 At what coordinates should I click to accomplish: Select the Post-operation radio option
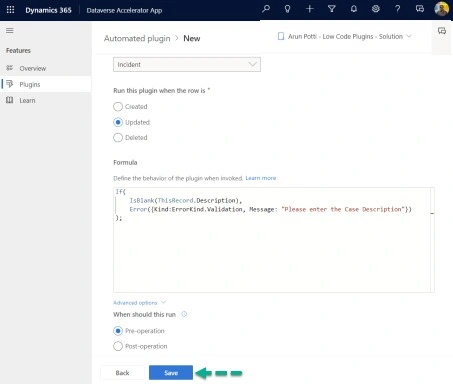coord(118,346)
